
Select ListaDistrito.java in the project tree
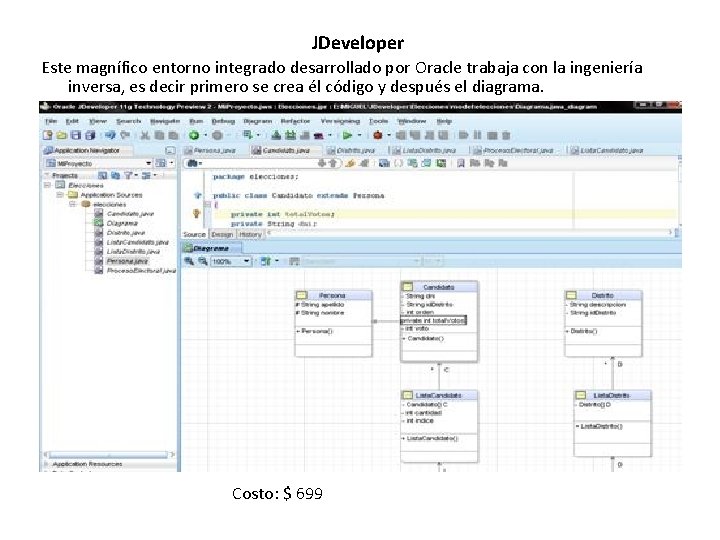pyautogui.click(x=134, y=252)
